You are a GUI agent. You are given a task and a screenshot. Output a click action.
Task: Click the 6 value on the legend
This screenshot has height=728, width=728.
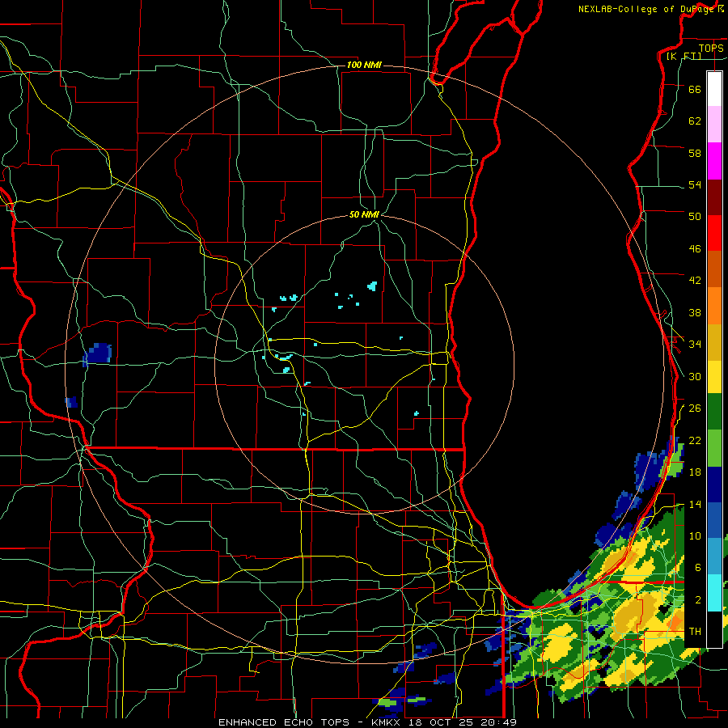[x=698, y=567]
